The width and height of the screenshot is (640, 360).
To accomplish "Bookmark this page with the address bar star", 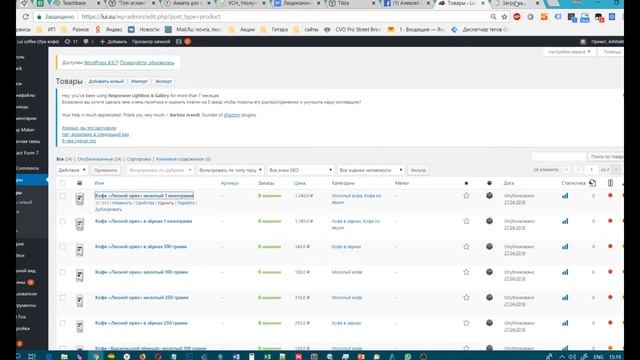I will point(504,17).
